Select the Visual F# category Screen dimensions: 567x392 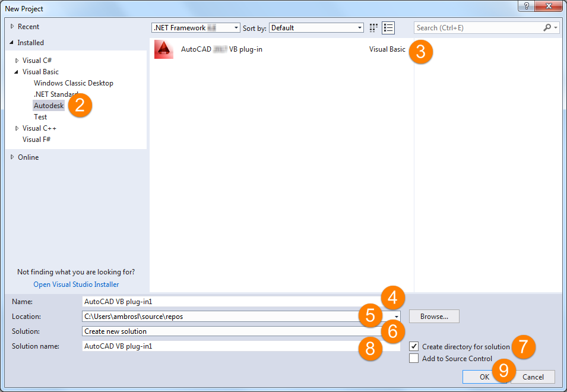pos(37,140)
